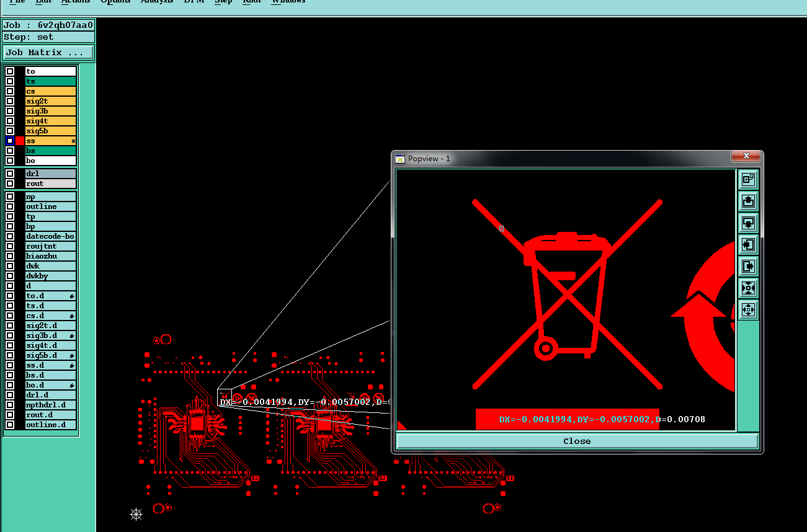The image size is (807, 532).
Task: Toggle the 'bs' layer checkbox
Action: 10,151
